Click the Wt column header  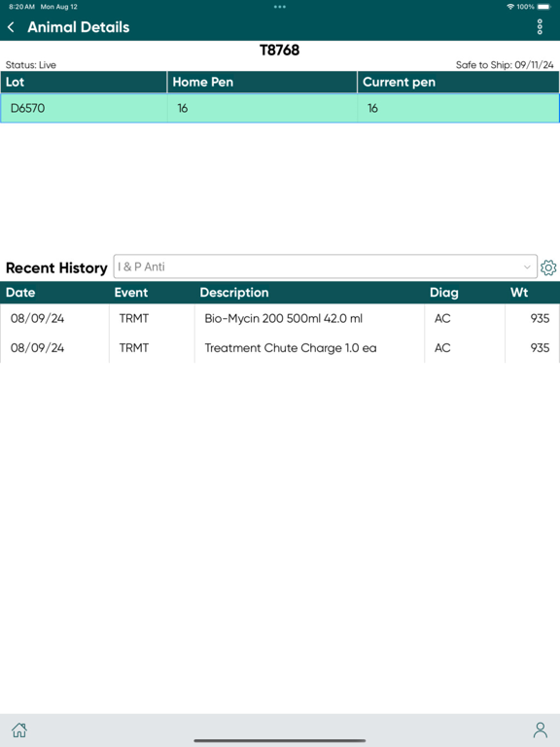click(x=519, y=293)
